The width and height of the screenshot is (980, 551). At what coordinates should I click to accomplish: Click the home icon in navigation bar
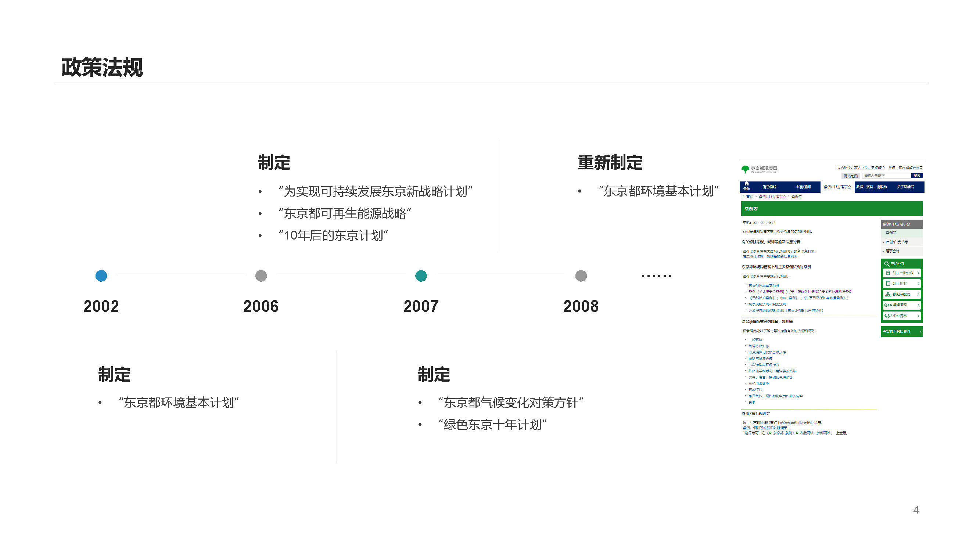[x=746, y=184]
